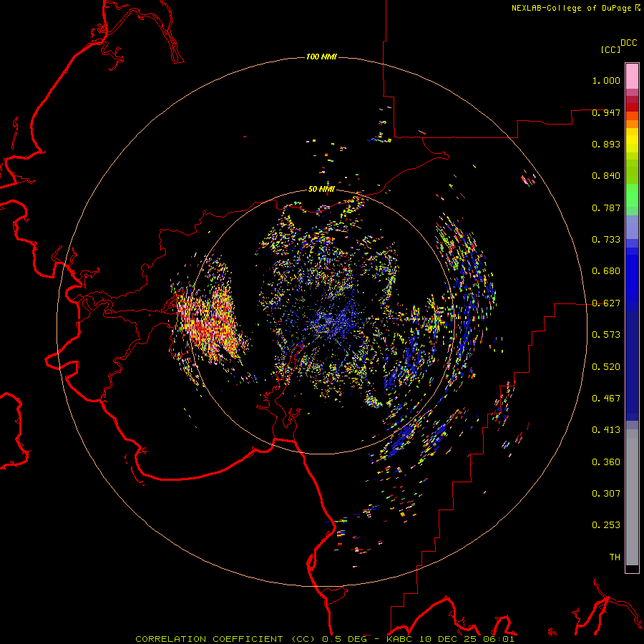Click the DCC label above the color bar
The height and width of the screenshot is (644, 644).
629,43
